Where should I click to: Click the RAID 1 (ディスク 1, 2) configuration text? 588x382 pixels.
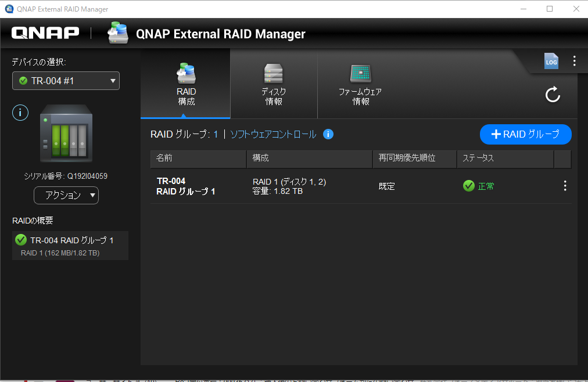pyautogui.click(x=289, y=182)
